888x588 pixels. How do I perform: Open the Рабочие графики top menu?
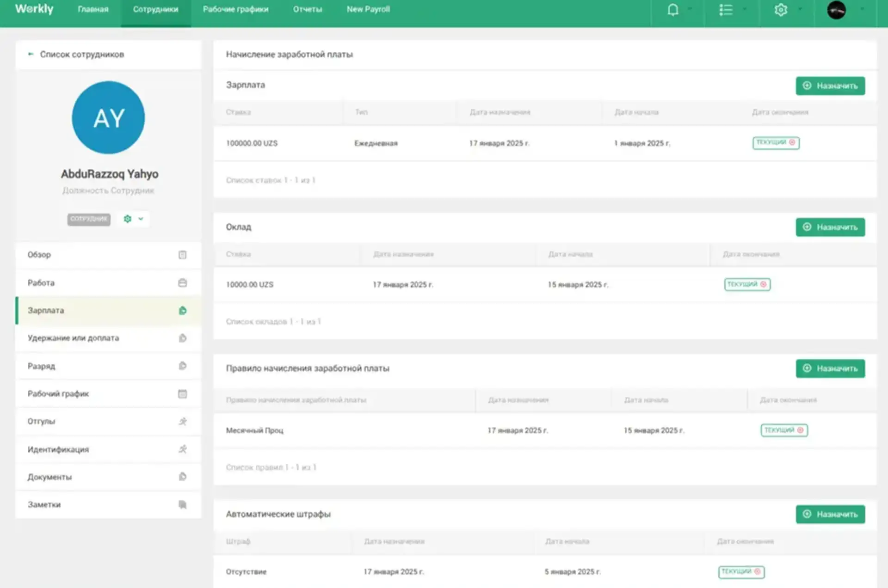point(235,9)
